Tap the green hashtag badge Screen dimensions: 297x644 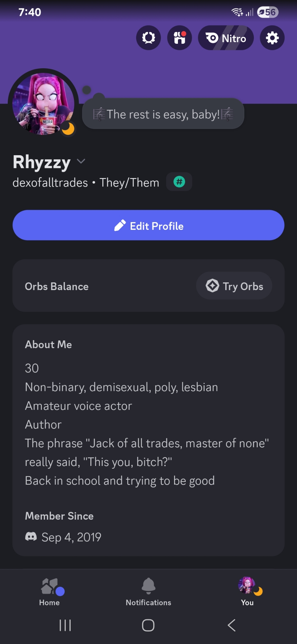(x=179, y=182)
